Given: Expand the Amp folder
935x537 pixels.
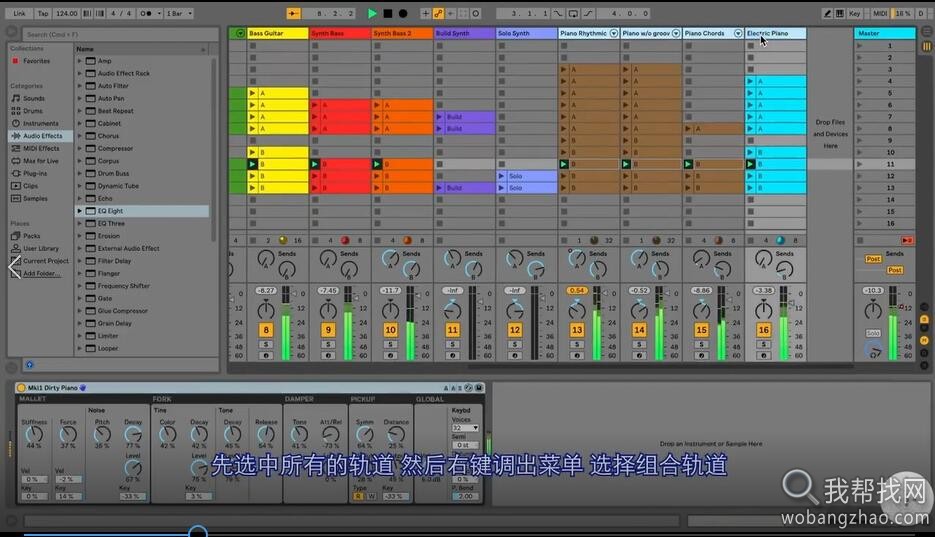Looking at the screenshot, I should click(x=79, y=61).
